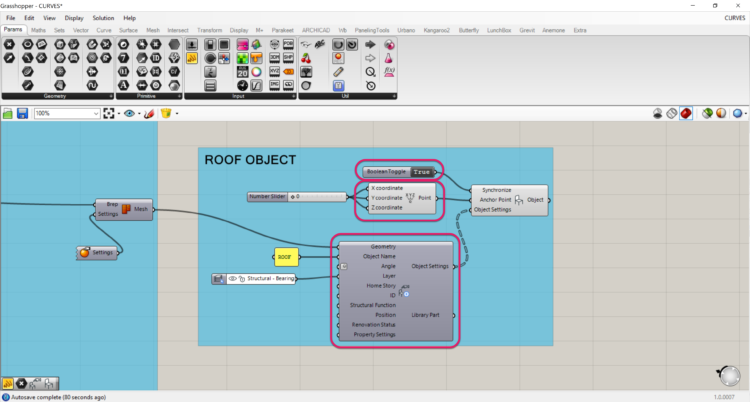Click the yellow bucket icon in canvas toolbar
Image resolution: width=750 pixels, height=402 pixels.
point(166,114)
